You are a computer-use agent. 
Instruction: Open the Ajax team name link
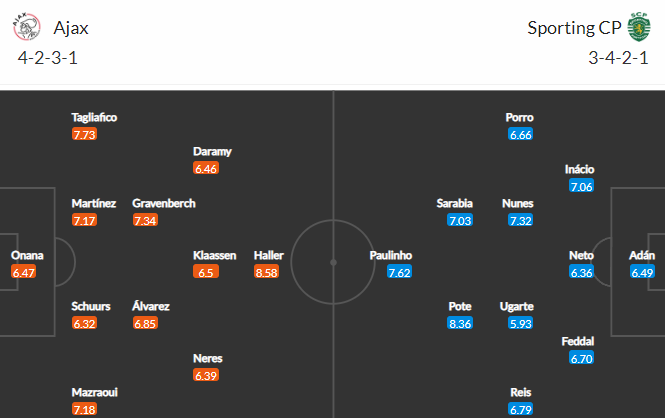pos(71,28)
